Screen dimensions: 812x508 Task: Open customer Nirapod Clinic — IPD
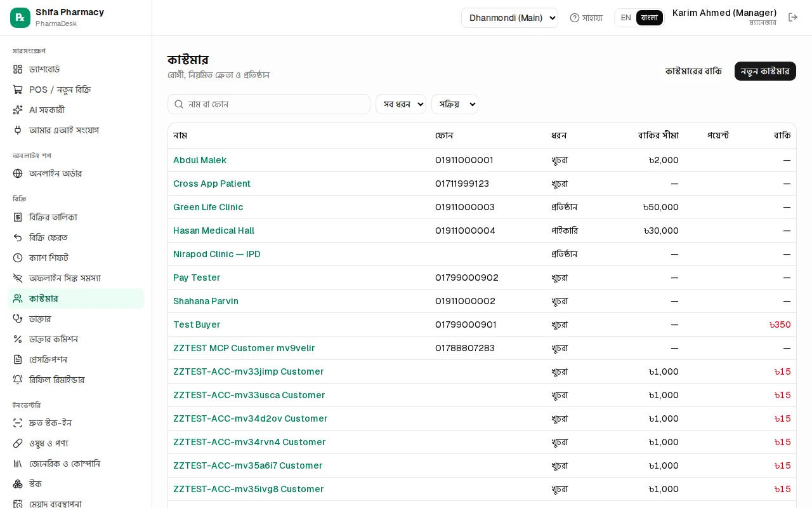pyautogui.click(x=217, y=254)
